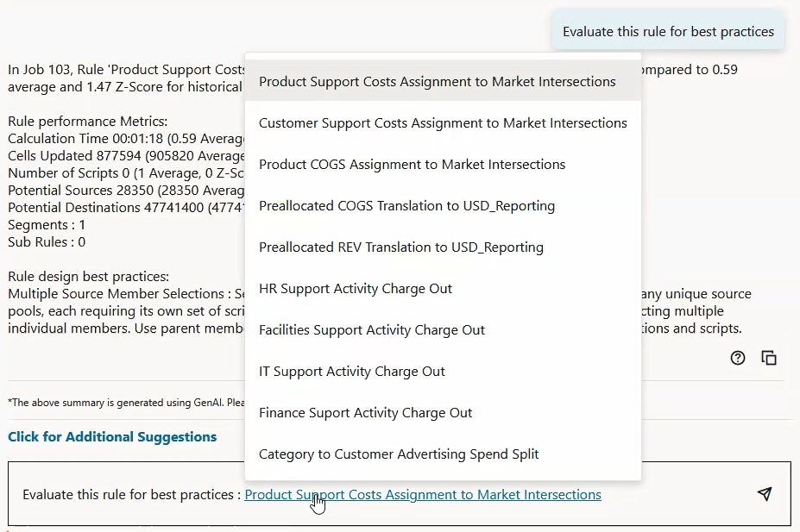Pick 'IT Support Activity Charge Out' from list
The height and width of the screenshot is (532, 800).
[x=351, y=371]
